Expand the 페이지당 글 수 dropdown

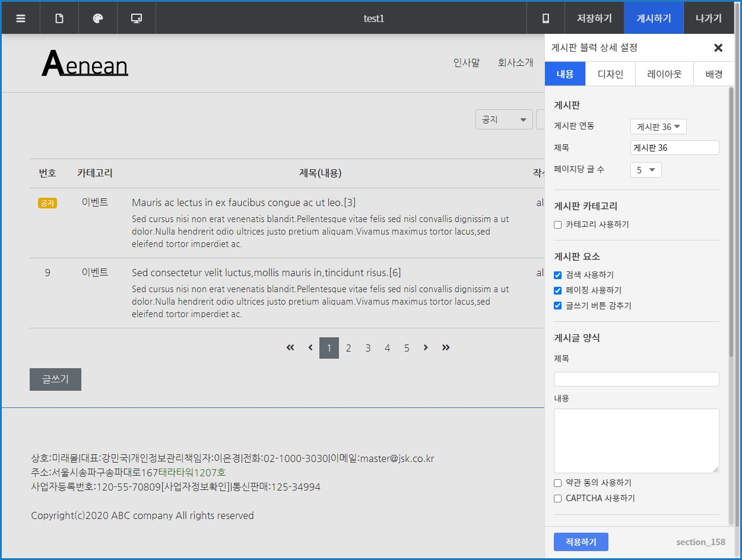click(x=646, y=170)
